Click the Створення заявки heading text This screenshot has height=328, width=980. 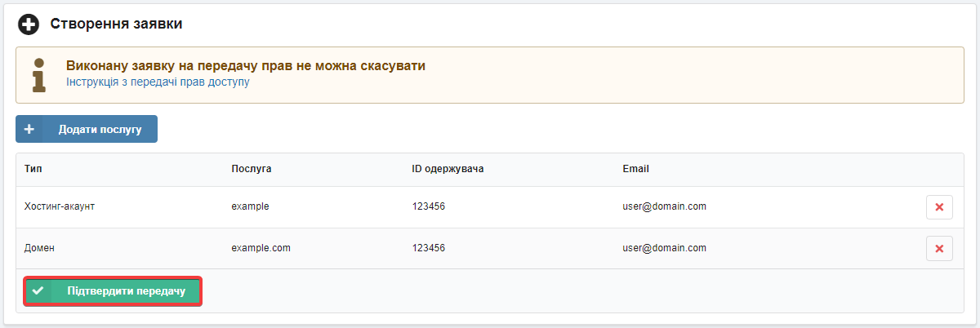[116, 24]
